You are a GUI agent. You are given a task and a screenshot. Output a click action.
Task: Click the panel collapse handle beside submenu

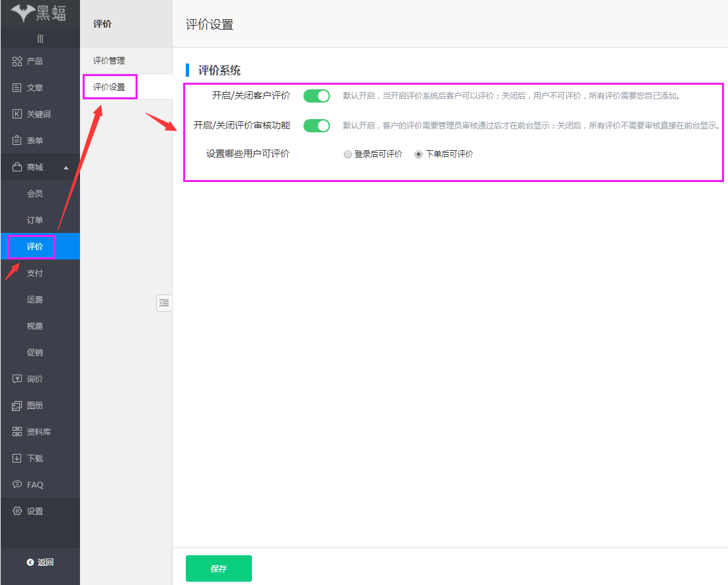(164, 303)
